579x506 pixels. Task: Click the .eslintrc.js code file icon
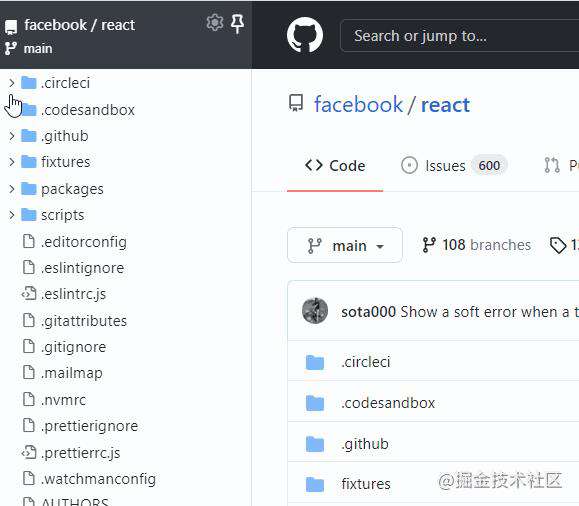point(29,294)
